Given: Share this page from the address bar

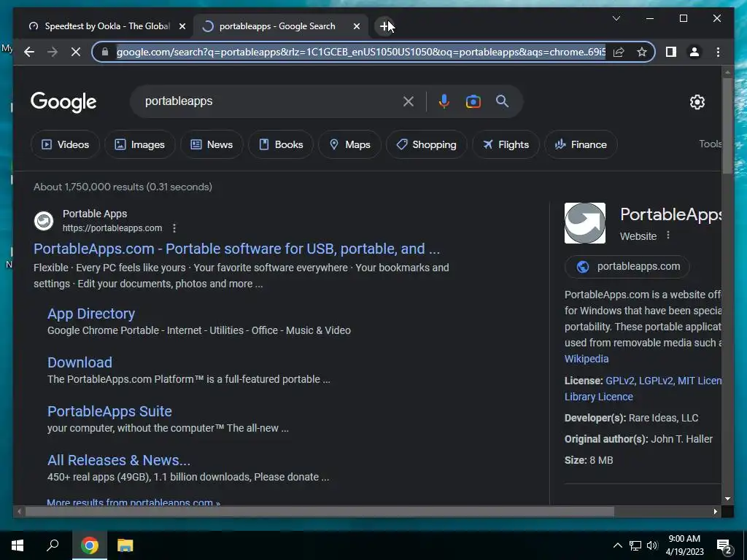Looking at the screenshot, I should tap(619, 52).
